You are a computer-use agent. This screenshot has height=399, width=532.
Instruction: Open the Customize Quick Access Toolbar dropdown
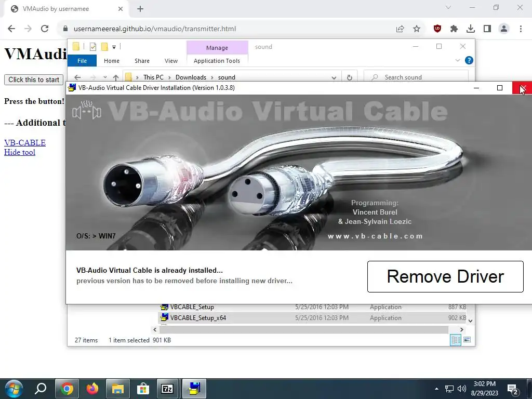(114, 47)
